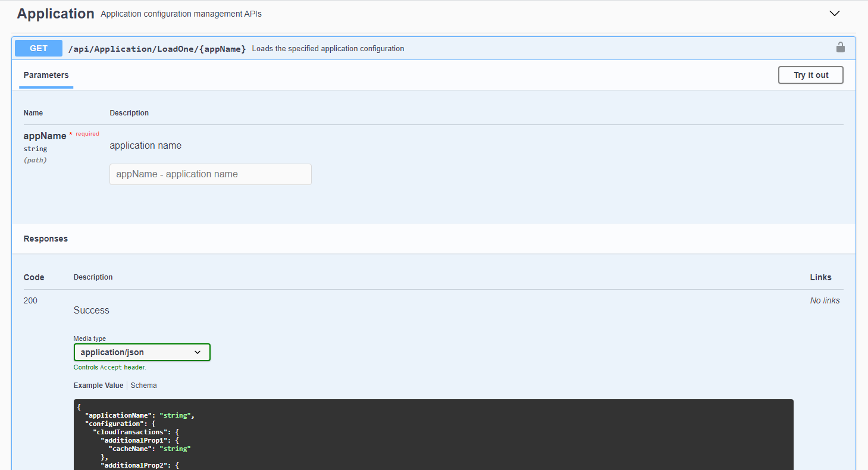Click the 200 response code
The height and width of the screenshot is (470, 868).
pos(30,300)
